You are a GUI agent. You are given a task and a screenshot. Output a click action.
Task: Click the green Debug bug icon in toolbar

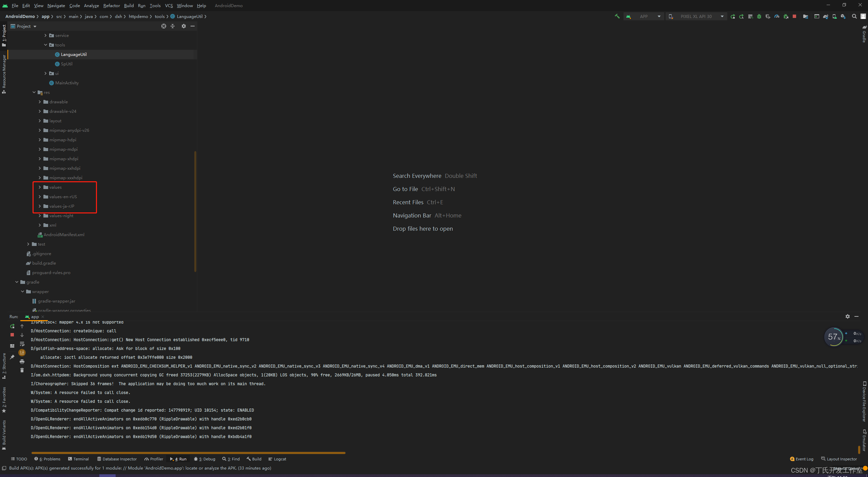point(759,16)
